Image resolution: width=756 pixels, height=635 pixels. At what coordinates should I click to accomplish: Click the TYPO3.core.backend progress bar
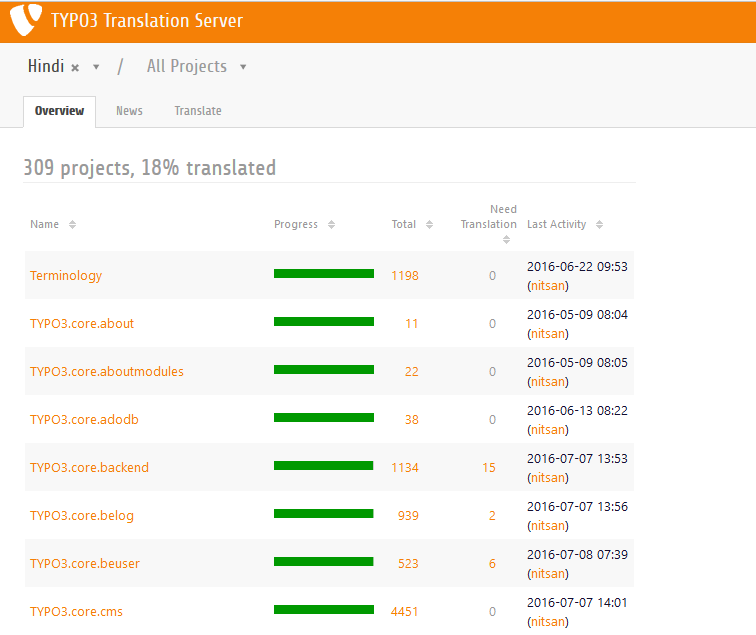click(x=324, y=465)
